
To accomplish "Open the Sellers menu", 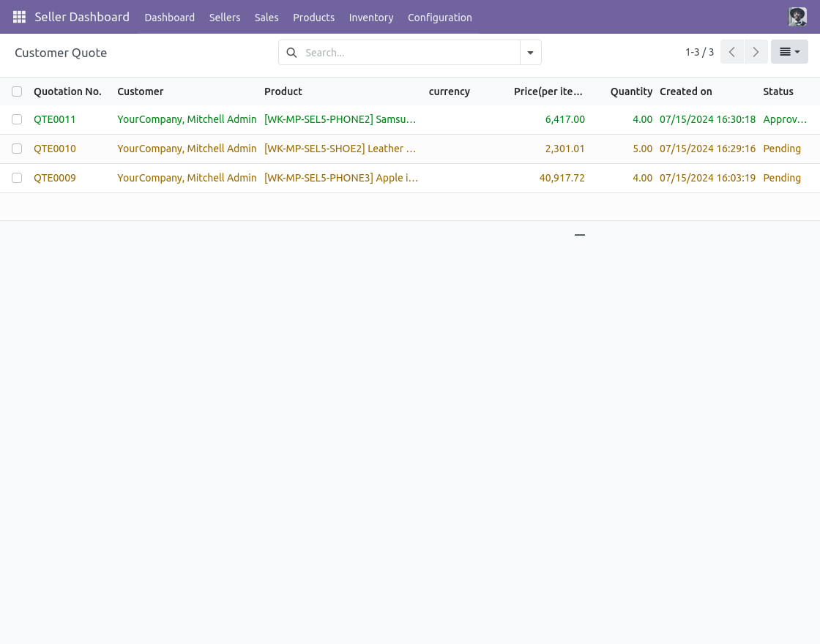I will 225,18.
